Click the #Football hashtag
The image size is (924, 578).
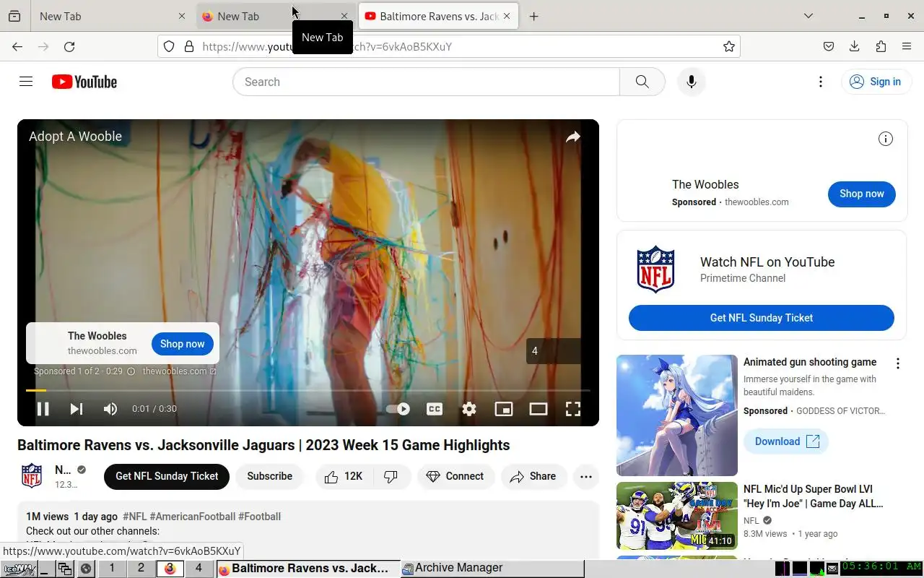pos(260,517)
